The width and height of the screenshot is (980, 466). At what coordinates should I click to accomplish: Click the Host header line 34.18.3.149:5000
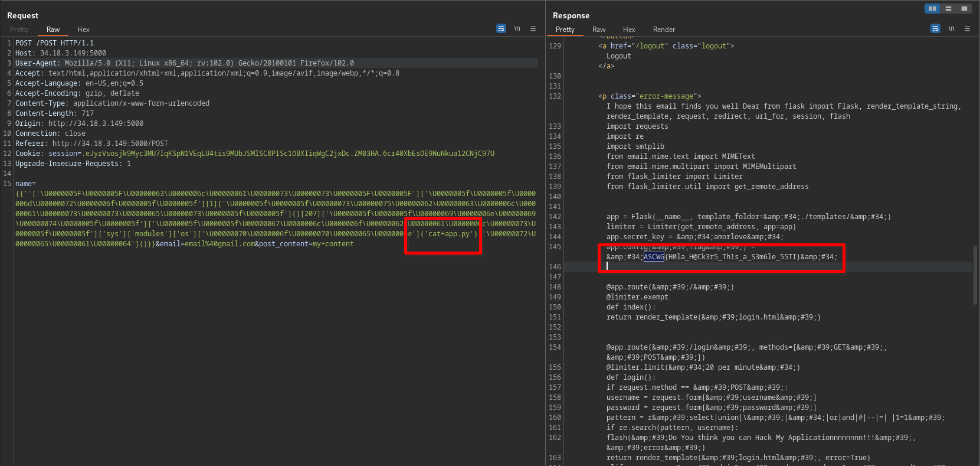[61, 53]
